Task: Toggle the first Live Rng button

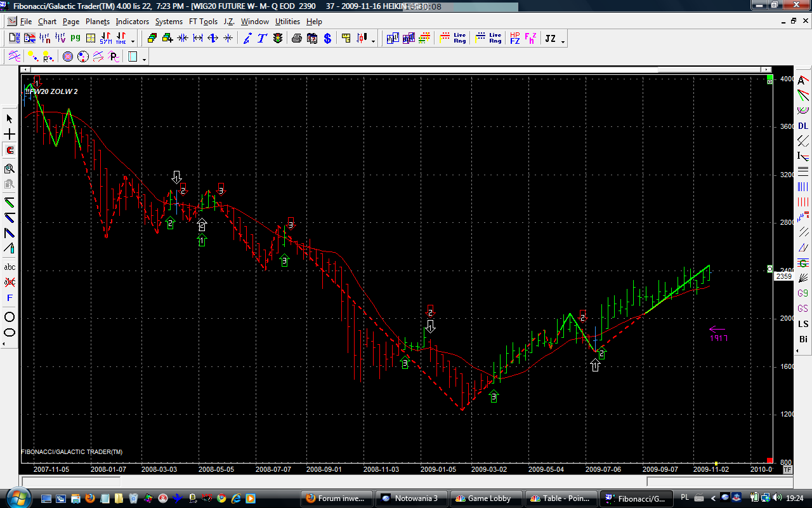Action: click(x=459, y=39)
